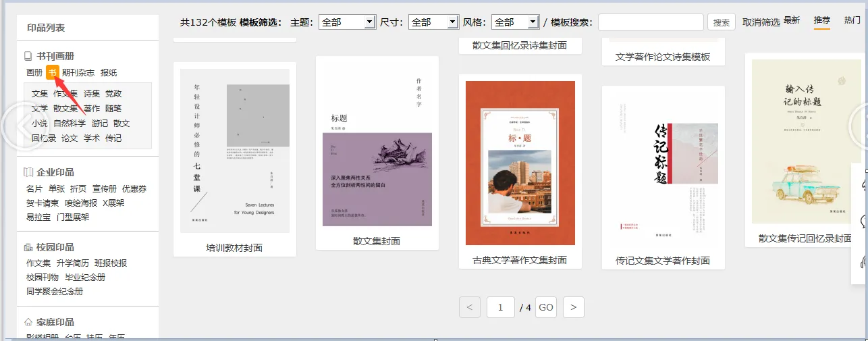Open the 优惠券 category
Screen dimensions: 868x341
click(134, 188)
